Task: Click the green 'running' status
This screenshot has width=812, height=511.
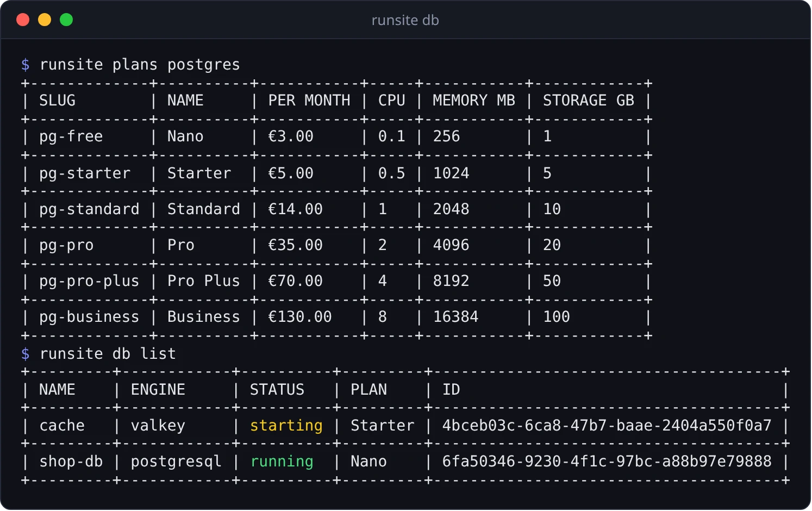Action: point(282,462)
